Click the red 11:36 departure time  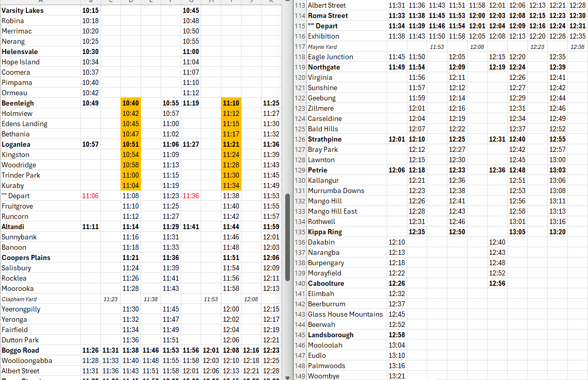[x=191, y=196]
